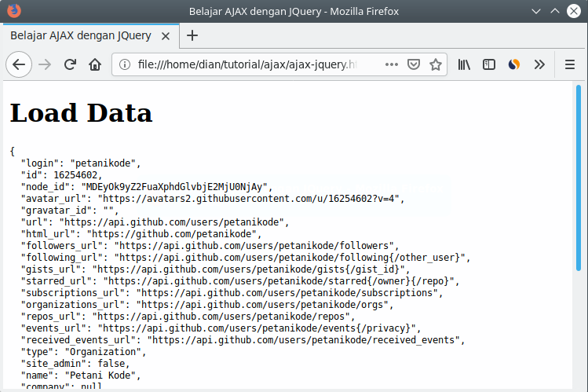Open the Library bookmarks panel
The width and height of the screenshot is (588, 392).
coord(464,64)
